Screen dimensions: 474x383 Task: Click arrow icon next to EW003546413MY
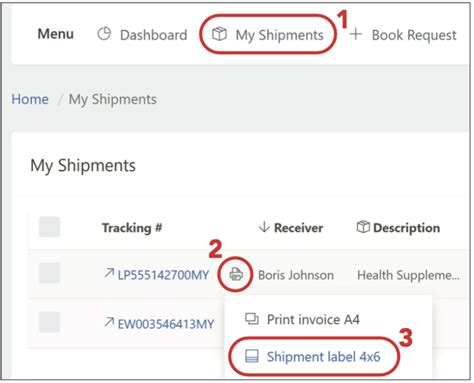pos(109,322)
